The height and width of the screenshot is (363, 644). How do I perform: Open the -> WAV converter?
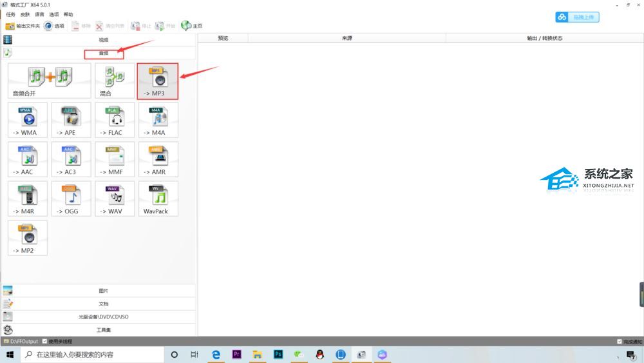115,199
